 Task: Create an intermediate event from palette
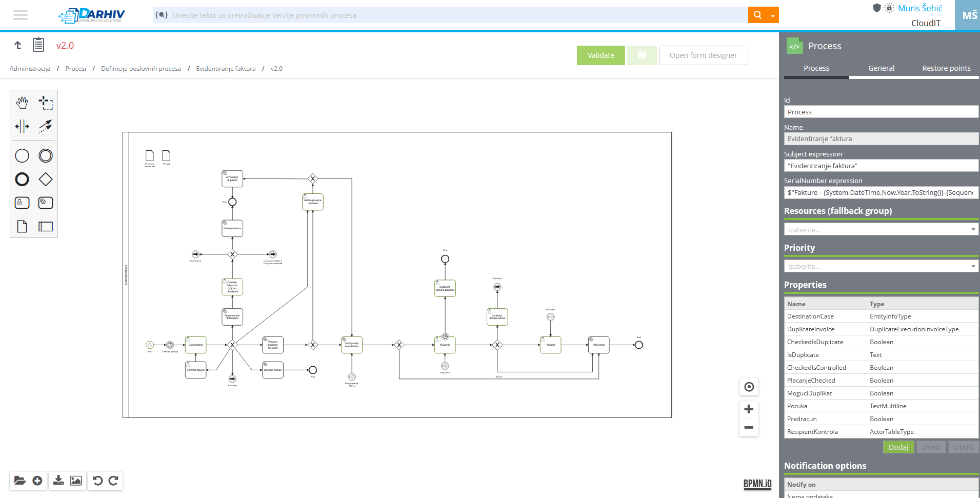coord(46,155)
